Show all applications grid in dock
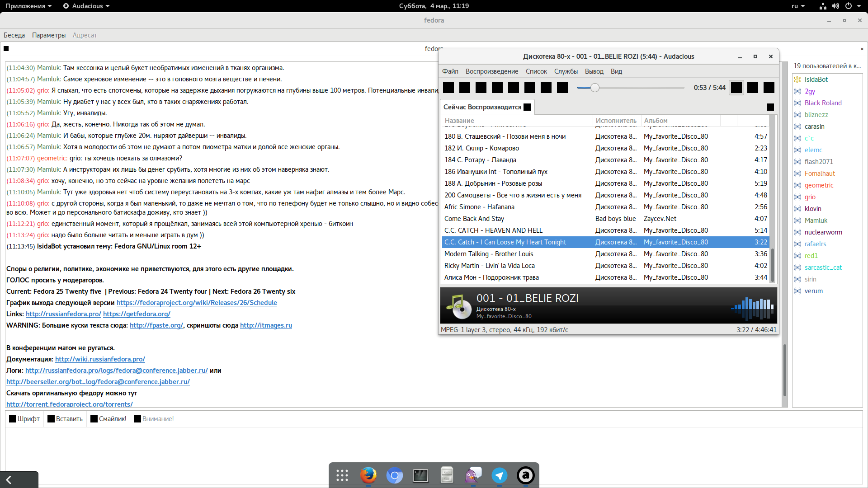Image resolution: width=868 pixels, height=488 pixels. click(x=342, y=475)
